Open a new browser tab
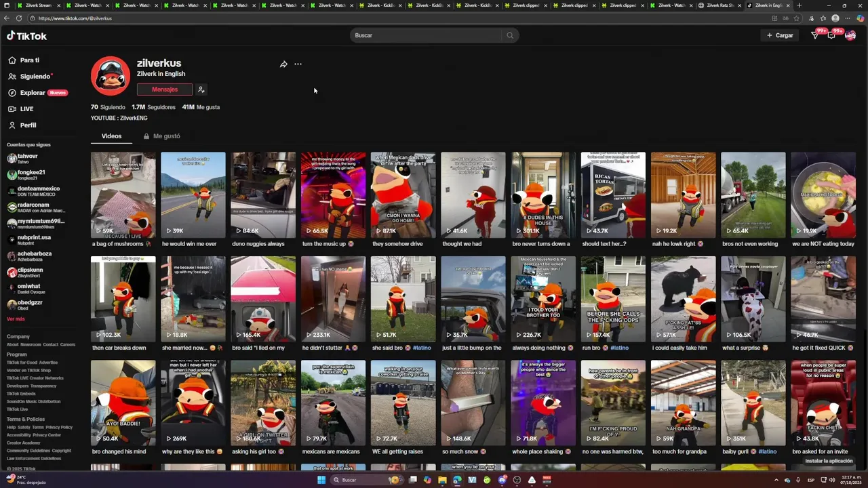This screenshot has height=488, width=868. click(x=799, y=5)
